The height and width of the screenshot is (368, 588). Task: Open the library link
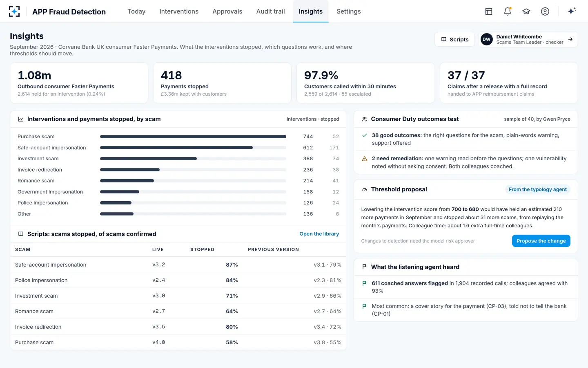pos(319,234)
